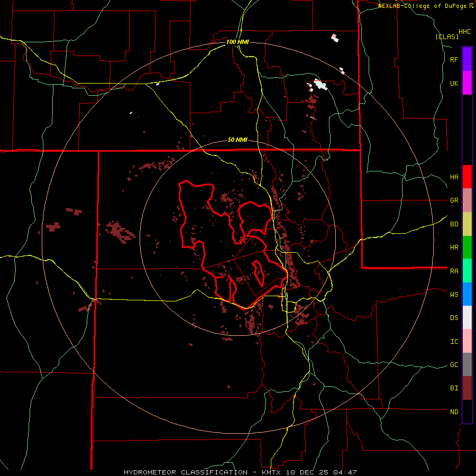The width and height of the screenshot is (476, 476).
Task: Click the ND legend label
Action: (454, 412)
